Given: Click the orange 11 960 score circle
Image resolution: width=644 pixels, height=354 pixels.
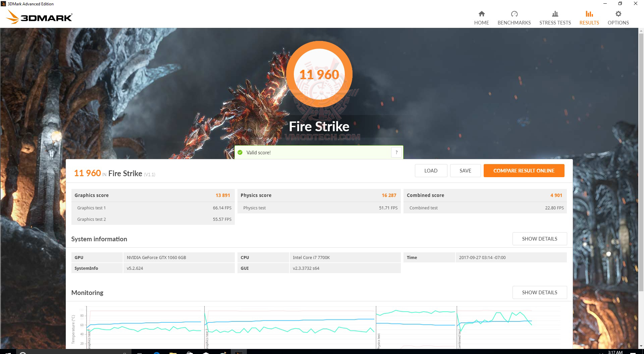Looking at the screenshot, I should tap(319, 74).
